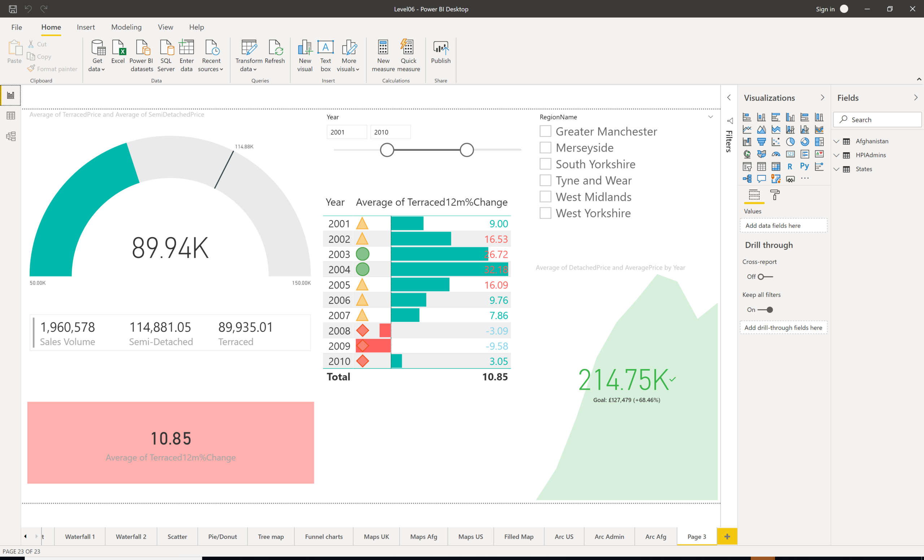The image size is (924, 560).
Task: Select the Funnel chart visualization
Action: pyautogui.click(x=761, y=142)
